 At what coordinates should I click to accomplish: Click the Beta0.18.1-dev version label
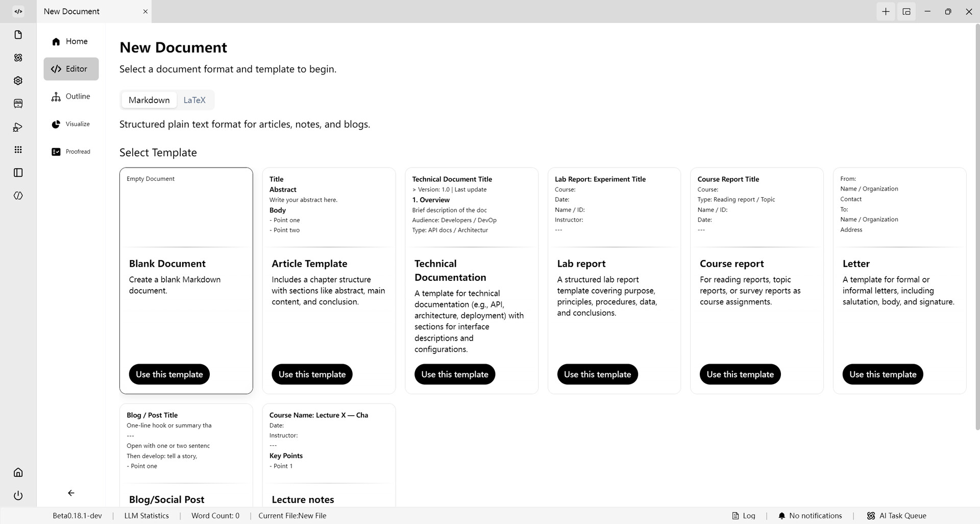[78, 516]
